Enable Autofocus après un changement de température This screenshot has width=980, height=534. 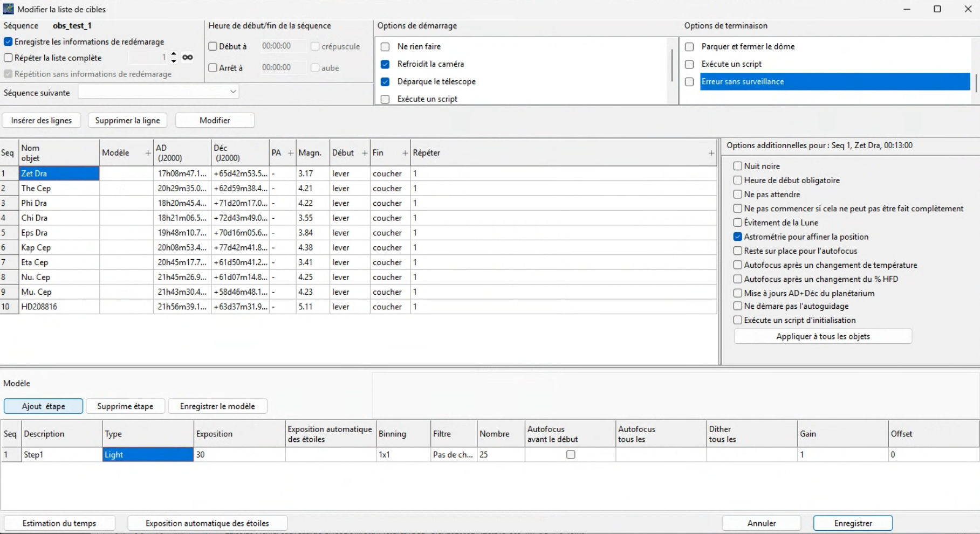738,265
